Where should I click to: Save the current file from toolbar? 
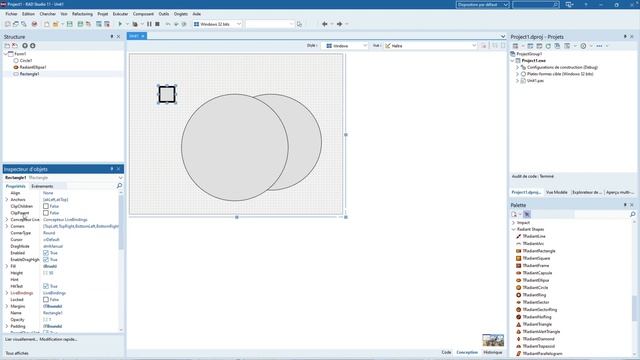tap(70, 24)
